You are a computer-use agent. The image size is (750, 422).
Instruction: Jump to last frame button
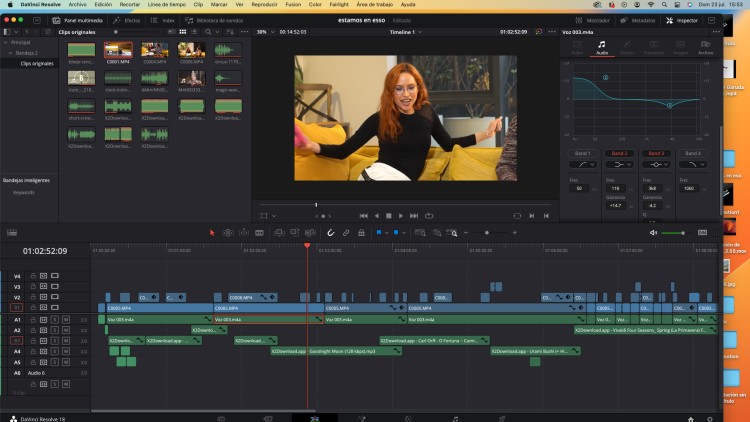(414, 216)
